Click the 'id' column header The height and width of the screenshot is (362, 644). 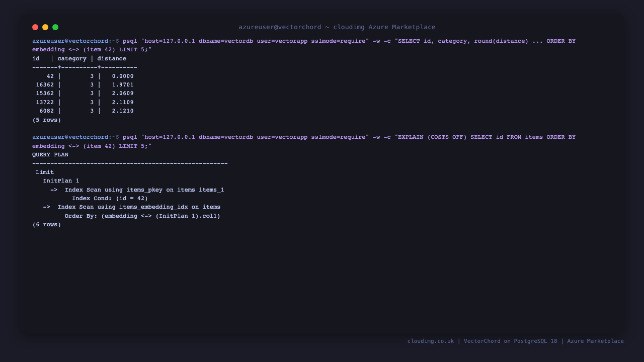coord(36,58)
